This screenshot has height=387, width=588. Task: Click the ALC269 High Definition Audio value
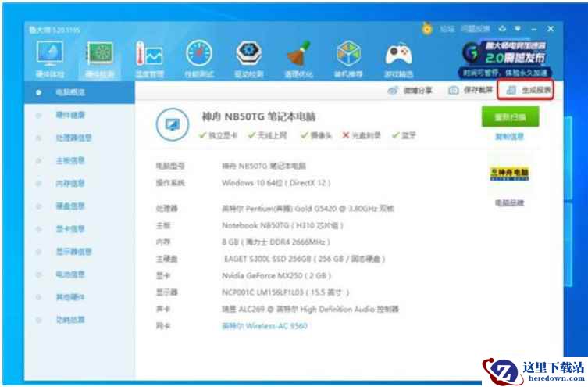310,310
